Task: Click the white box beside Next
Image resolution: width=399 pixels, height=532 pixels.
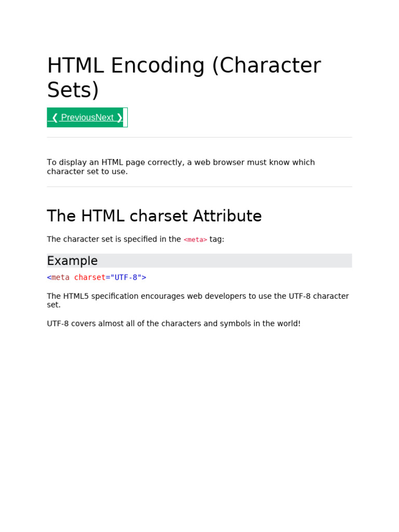Action: click(x=125, y=117)
